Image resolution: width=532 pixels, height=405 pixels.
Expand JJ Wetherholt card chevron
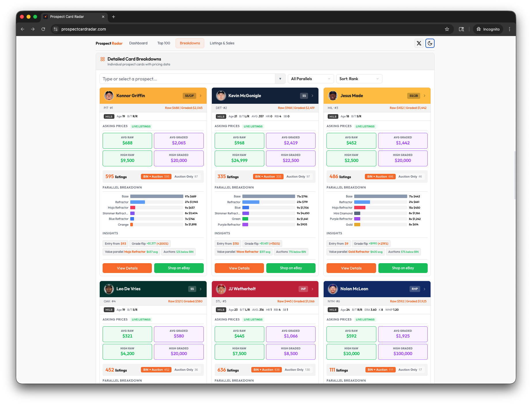point(312,289)
